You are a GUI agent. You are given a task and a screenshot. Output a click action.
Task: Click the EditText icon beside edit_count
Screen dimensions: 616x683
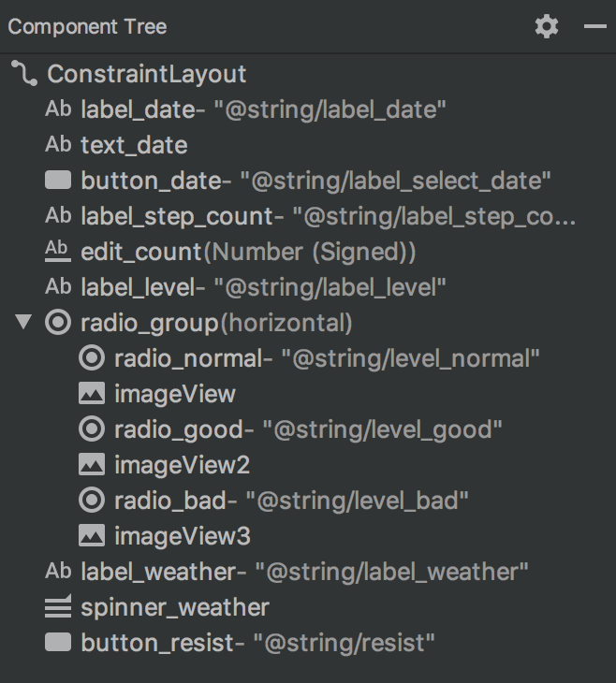click(58, 252)
